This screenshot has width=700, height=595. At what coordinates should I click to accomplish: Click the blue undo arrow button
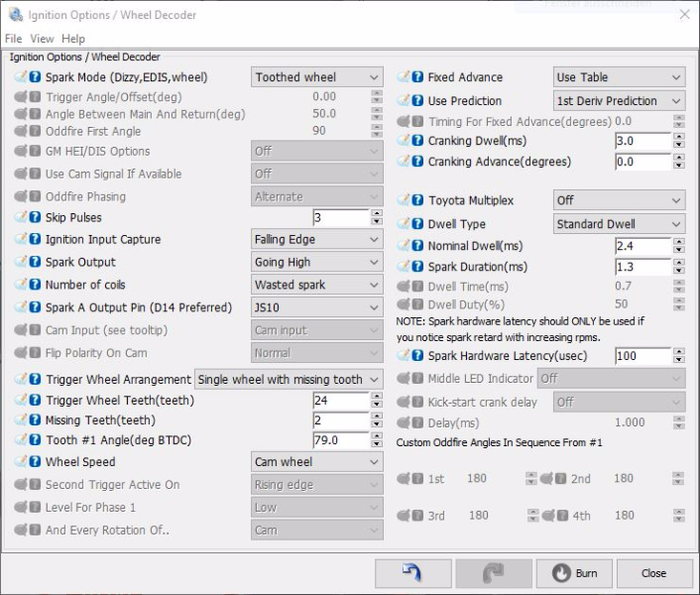click(x=411, y=573)
